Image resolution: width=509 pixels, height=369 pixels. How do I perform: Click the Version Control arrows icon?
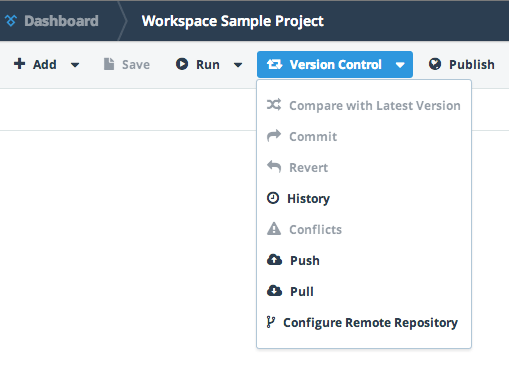tap(274, 64)
